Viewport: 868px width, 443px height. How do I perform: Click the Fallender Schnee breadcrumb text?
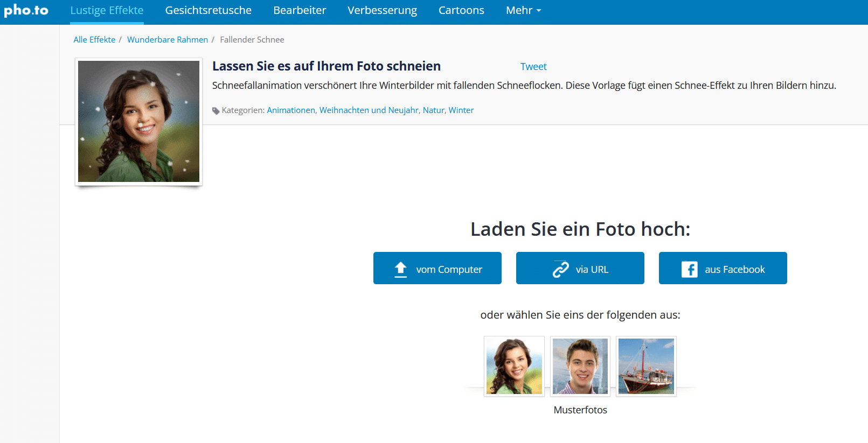[x=252, y=40]
